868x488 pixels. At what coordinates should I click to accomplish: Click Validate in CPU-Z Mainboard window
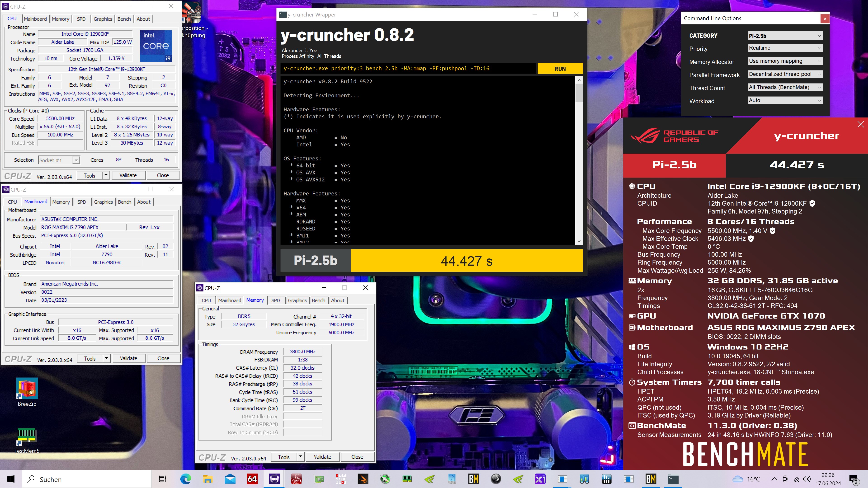128,358
